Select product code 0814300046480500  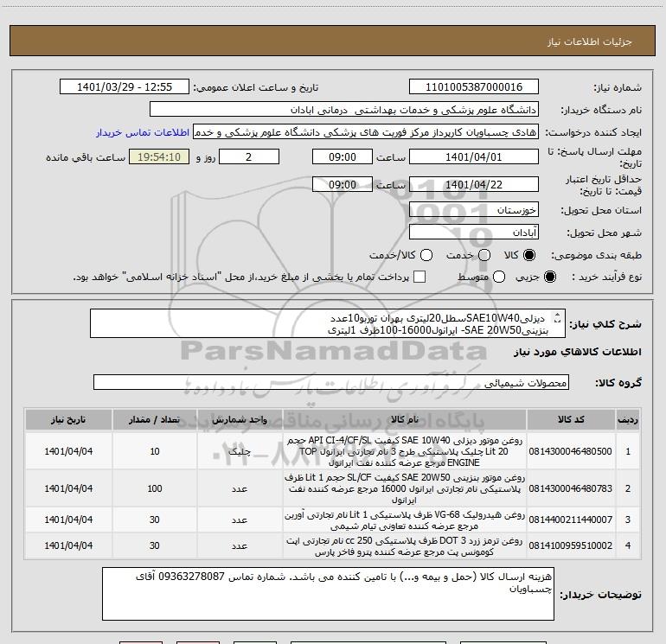point(571,451)
